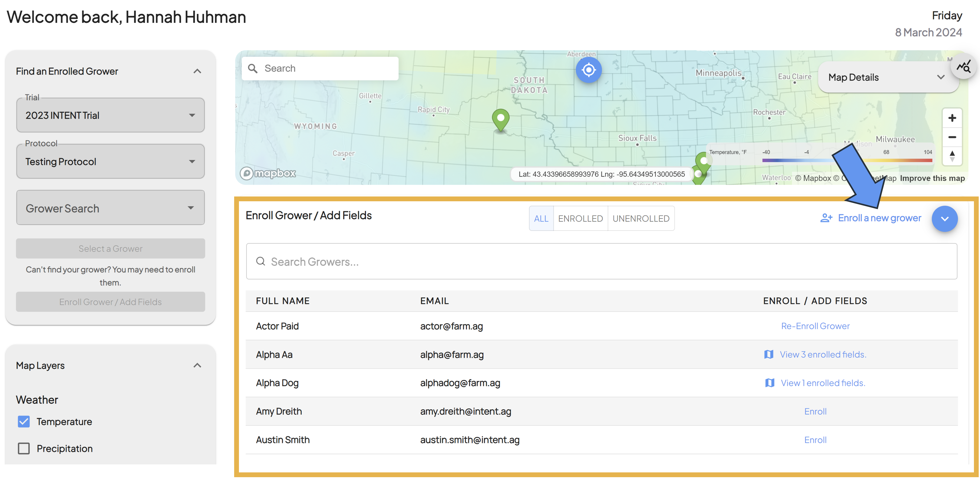This screenshot has height=481, width=980.
Task: Reset map bearing with compass arrow
Action: 952,156
